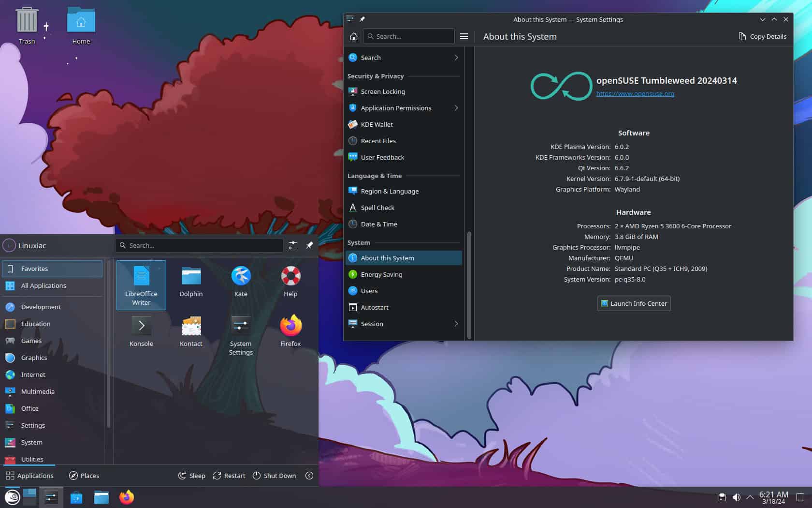Toggle the launcher sort order control

pos(292,245)
